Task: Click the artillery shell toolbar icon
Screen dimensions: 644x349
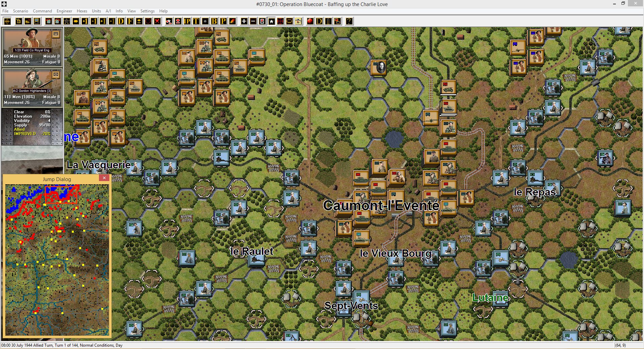Action: pos(328,21)
